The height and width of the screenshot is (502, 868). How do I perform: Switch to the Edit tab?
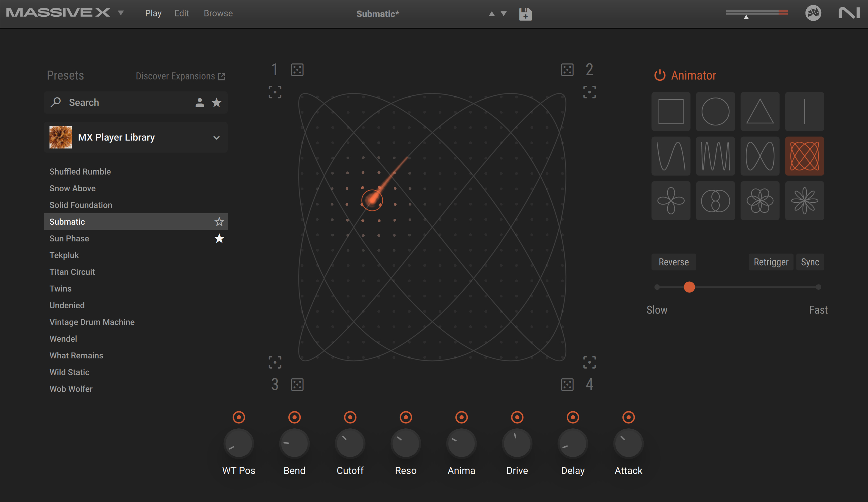point(182,13)
